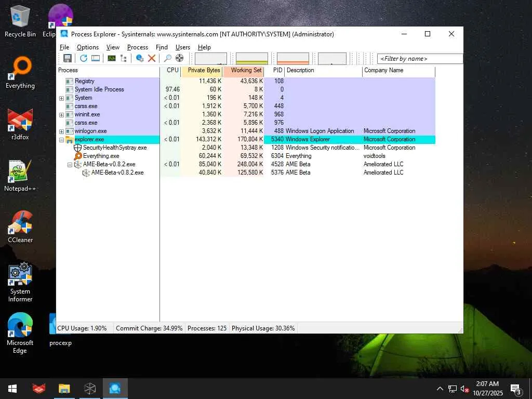This screenshot has height=399, width=532.
Task: Select the csrss.exe row with PID 976
Action: [246, 123]
